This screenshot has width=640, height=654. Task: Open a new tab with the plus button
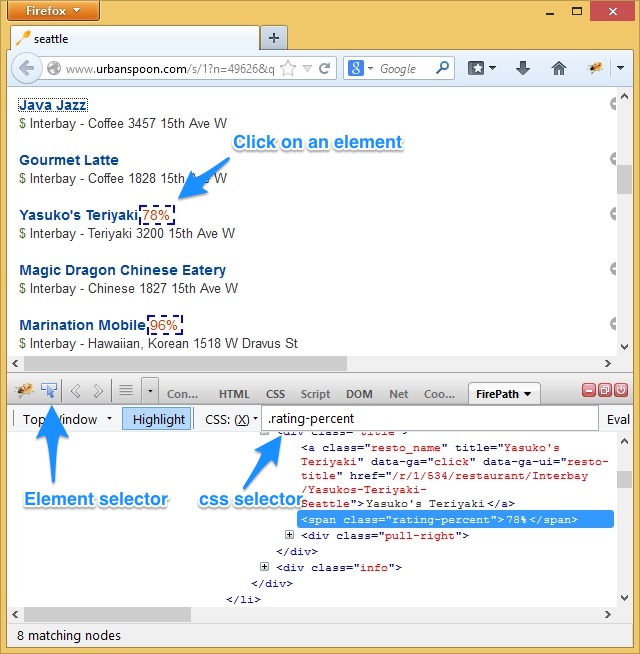[x=273, y=38]
